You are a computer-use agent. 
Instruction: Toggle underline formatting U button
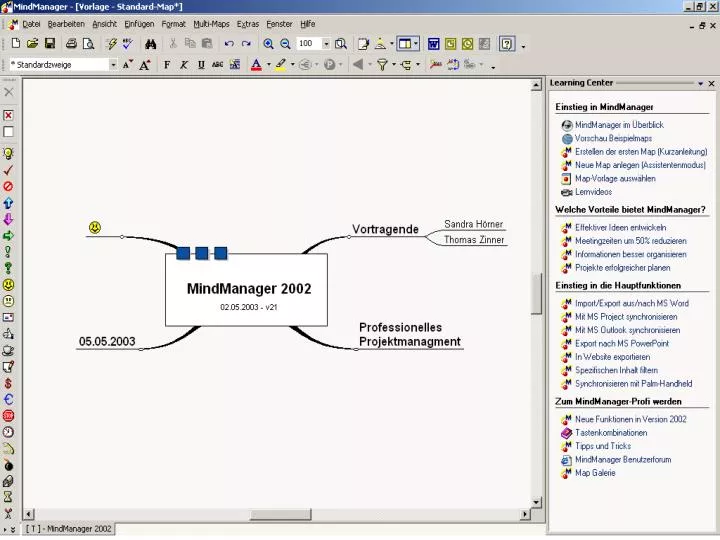tap(201, 65)
